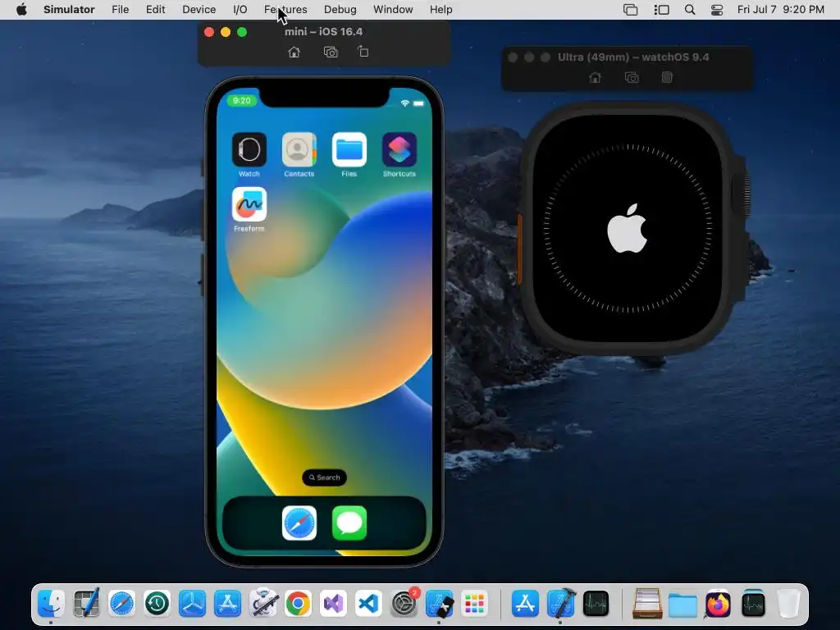
Task: Open Finder from the macOS Dock
Action: 51,604
